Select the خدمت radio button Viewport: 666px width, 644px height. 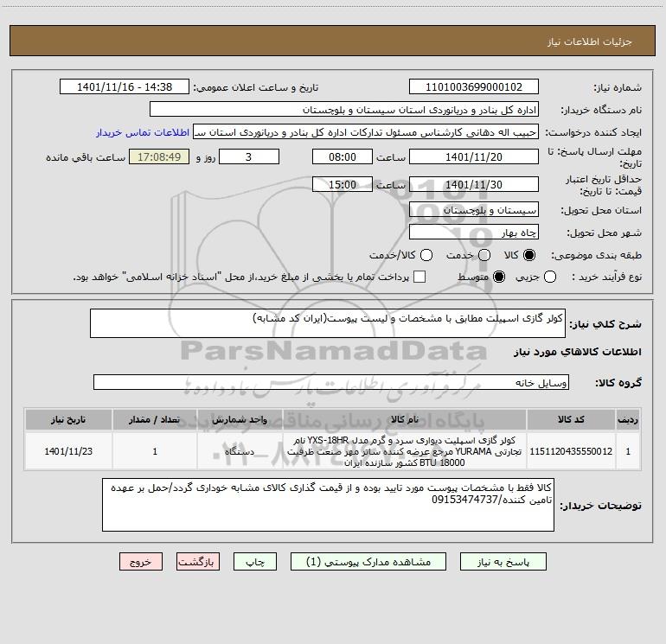484,255
